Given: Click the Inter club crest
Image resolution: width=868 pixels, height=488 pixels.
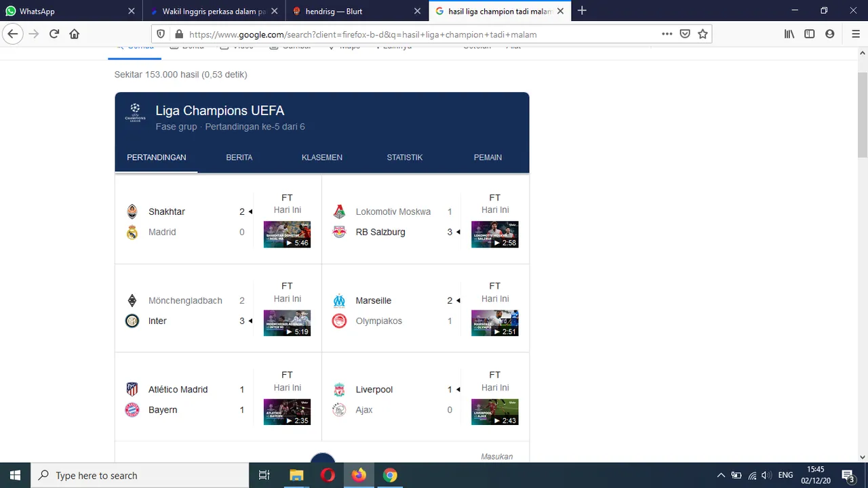Looking at the screenshot, I should point(132,321).
